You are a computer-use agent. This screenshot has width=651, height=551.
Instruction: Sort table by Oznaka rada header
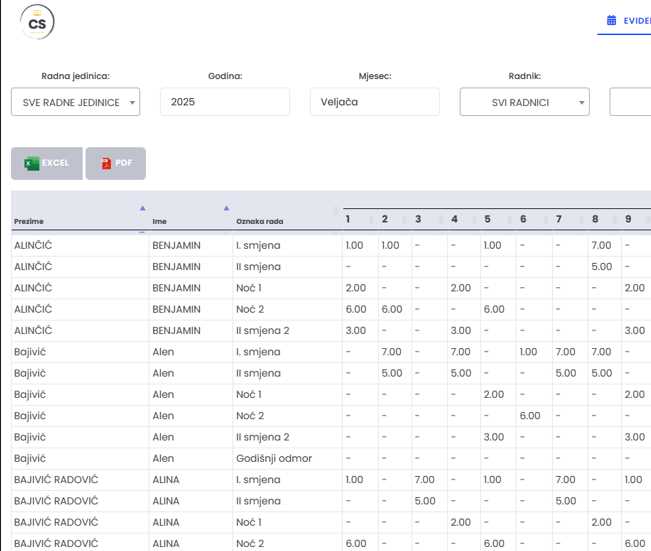click(x=260, y=221)
